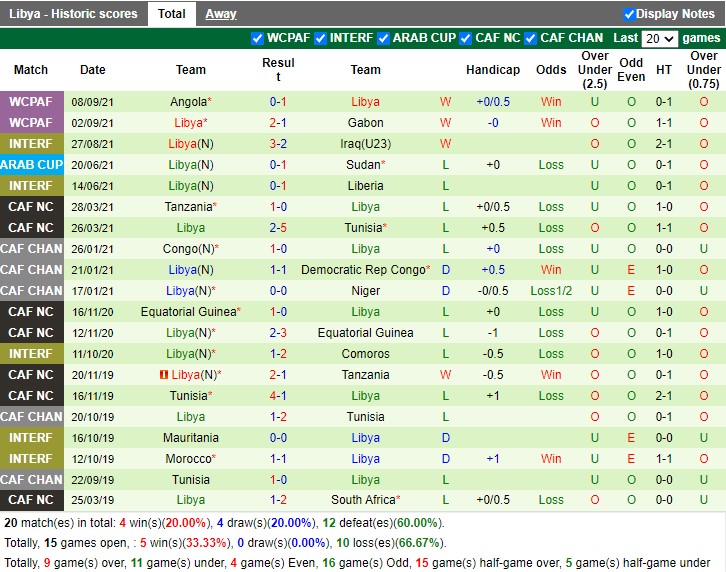Open the Democratic Rep Congo team link
The height and width of the screenshot is (572, 726).
point(363,270)
